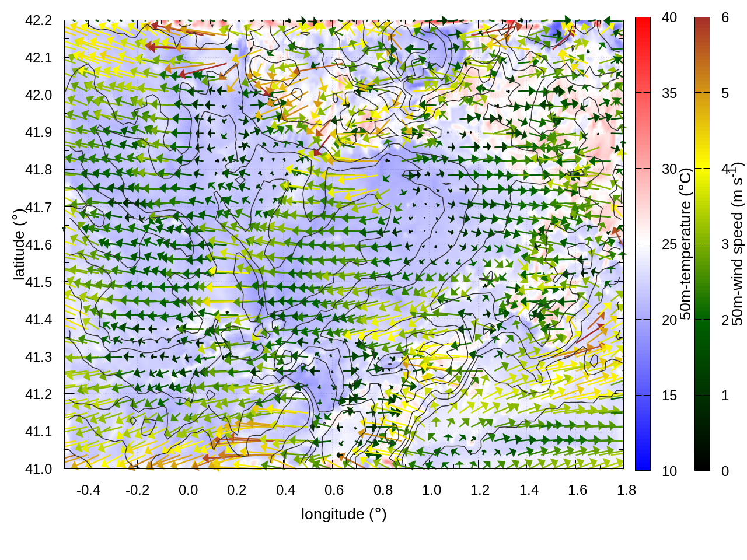
Task: Select the 1.8 longitude tick label
Action: click(x=626, y=490)
